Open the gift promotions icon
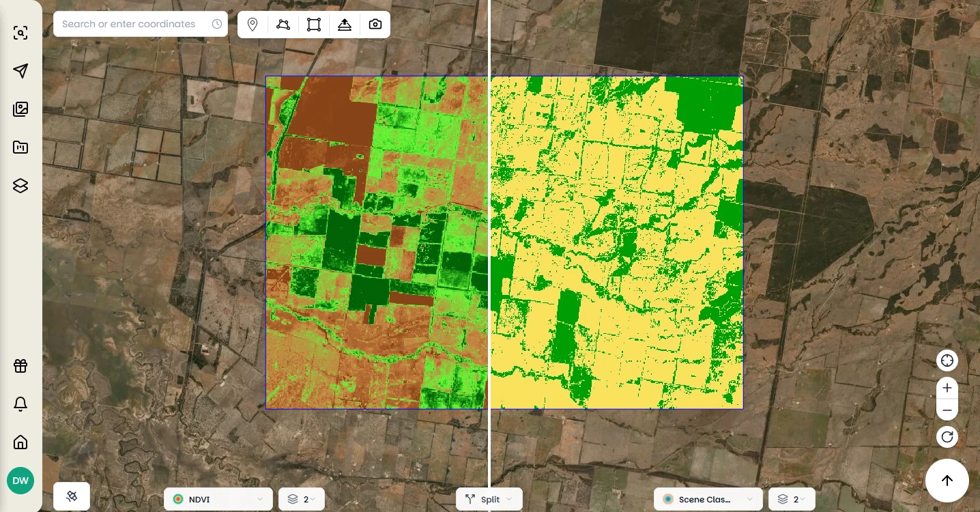The height and width of the screenshot is (512, 980). 20,366
